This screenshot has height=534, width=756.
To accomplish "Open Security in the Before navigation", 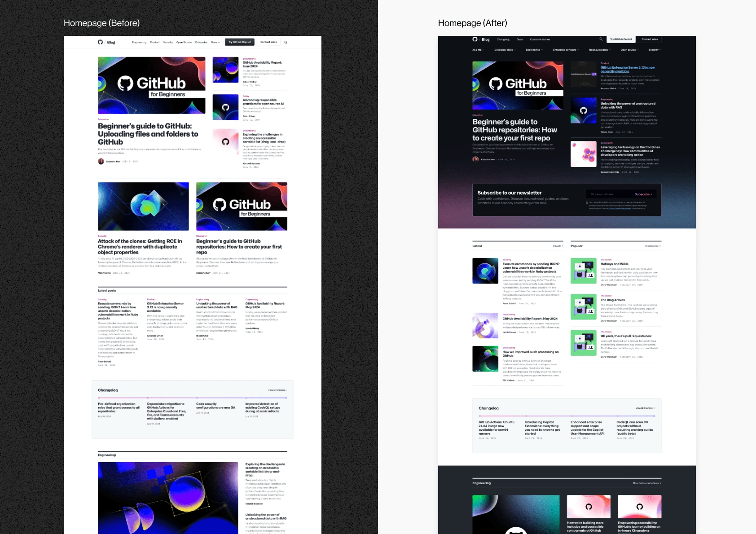I will click(x=168, y=42).
